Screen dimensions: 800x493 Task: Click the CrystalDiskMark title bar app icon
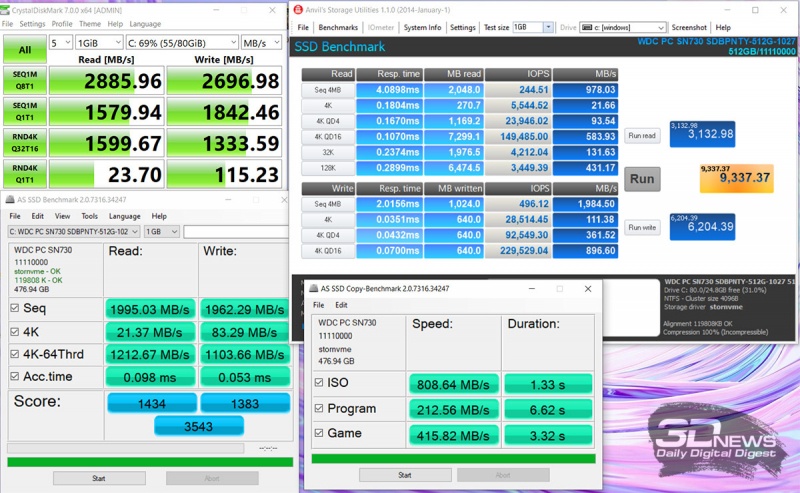[5, 10]
